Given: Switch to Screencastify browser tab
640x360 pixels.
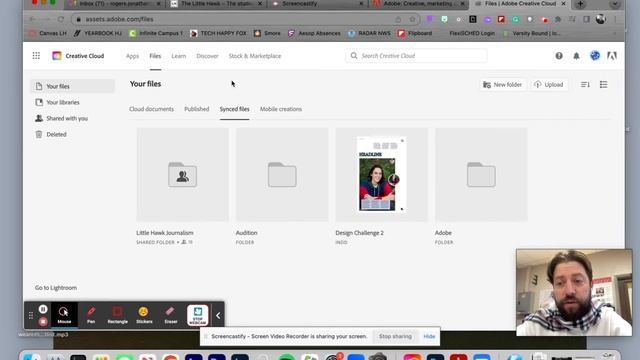Looking at the screenshot, I should (317, 4).
